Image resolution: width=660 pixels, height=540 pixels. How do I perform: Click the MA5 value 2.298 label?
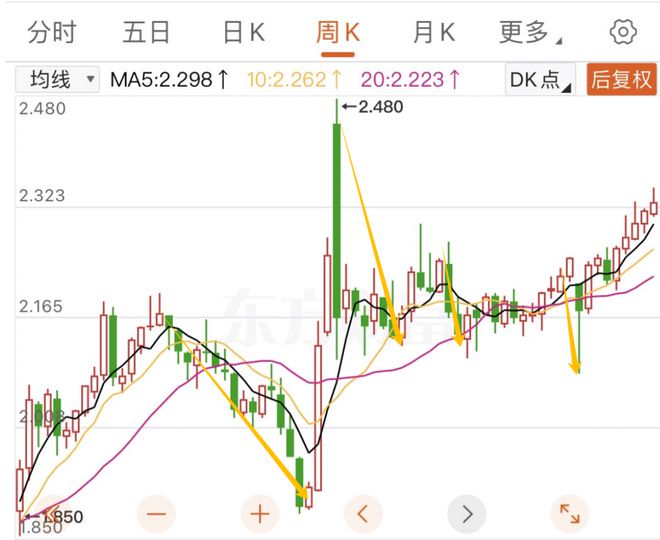pos(169,79)
